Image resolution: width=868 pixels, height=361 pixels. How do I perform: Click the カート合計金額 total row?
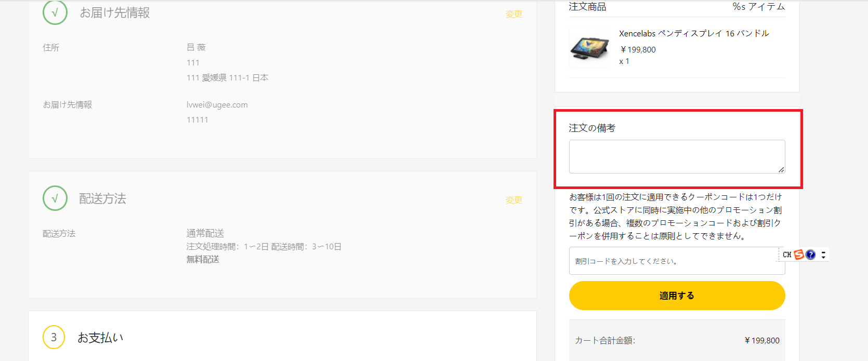(677, 340)
